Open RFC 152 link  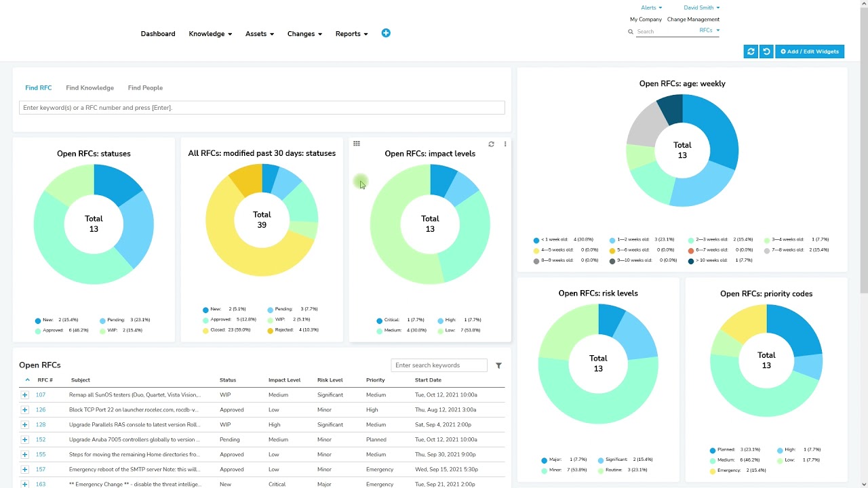[x=41, y=440]
